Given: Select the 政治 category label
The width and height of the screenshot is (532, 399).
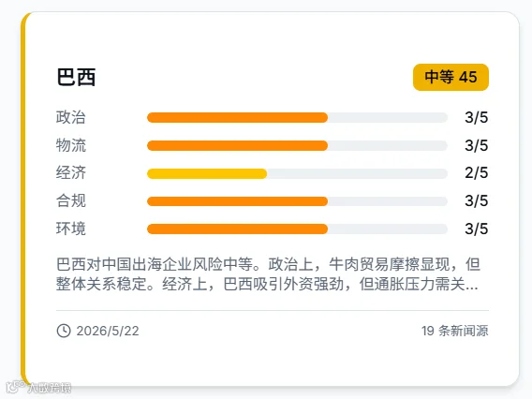Looking at the screenshot, I should click(71, 117).
